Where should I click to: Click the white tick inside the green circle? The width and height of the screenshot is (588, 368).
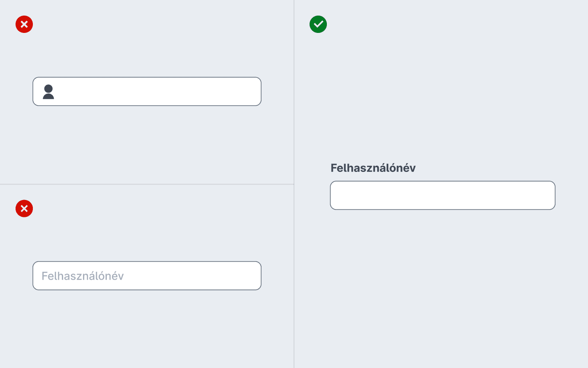pyautogui.click(x=318, y=24)
